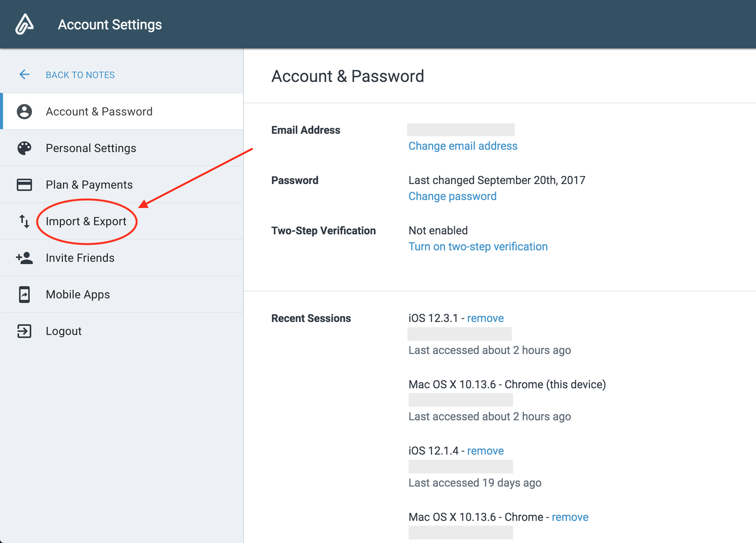This screenshot has width=756, height=543.
Task: Click Change password link
Action: click(452, 196)
